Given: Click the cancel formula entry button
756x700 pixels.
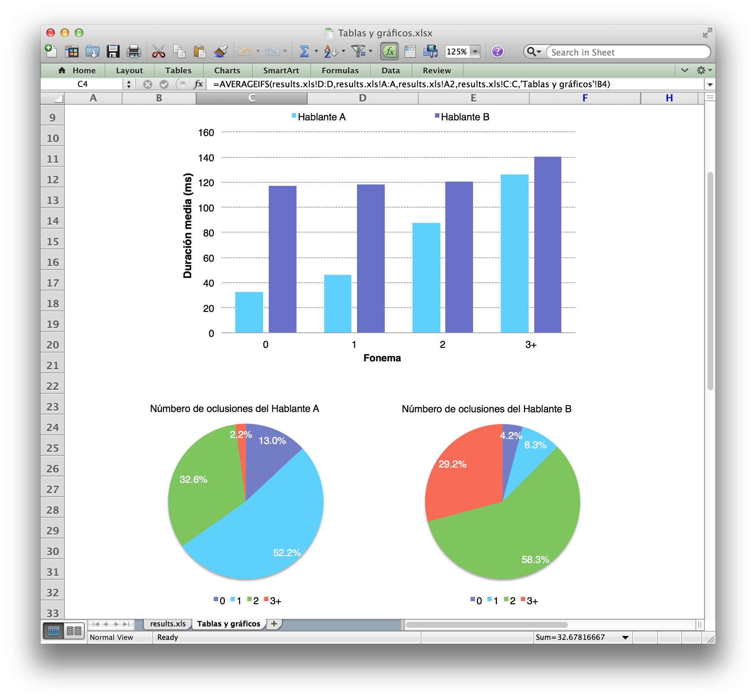Looking at the screenshot, I should tap(148, 84).
